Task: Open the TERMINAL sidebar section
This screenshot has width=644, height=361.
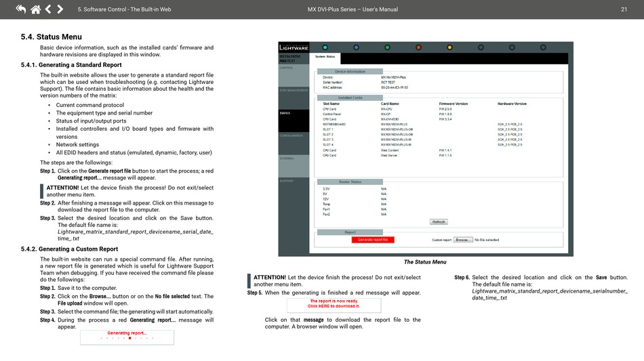Action: [287, 158]
